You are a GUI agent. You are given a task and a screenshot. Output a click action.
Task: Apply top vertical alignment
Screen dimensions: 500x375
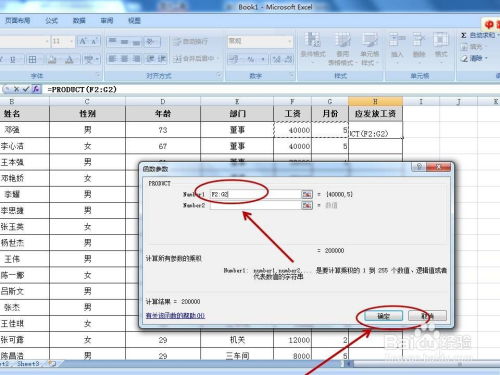[113, 41]
